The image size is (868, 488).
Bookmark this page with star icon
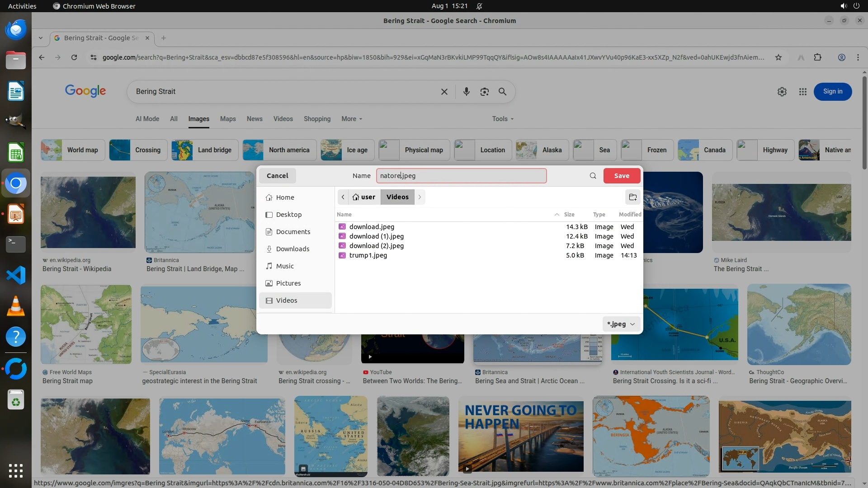pos(778,57)
